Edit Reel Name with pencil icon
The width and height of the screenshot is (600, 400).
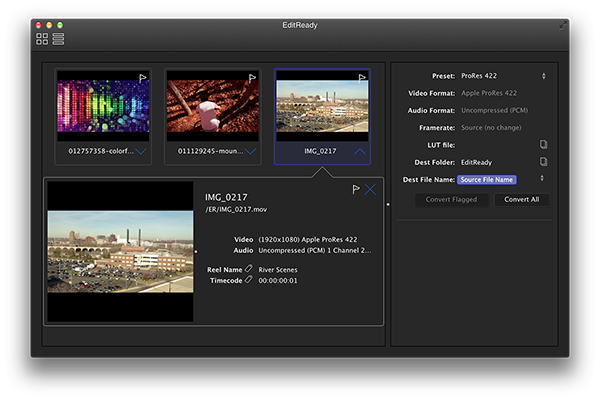[x=249, y=269]
